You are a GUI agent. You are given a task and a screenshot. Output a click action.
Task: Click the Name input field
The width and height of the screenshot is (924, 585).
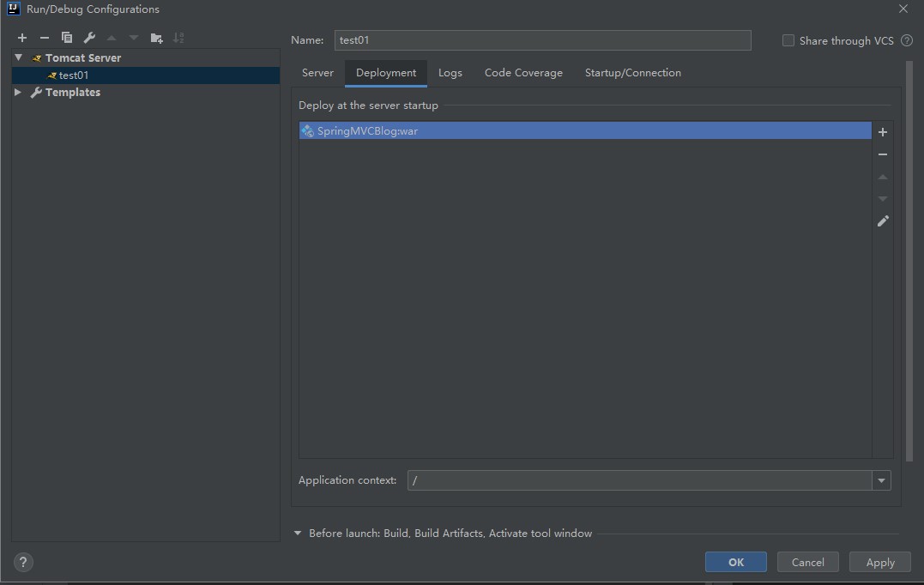click(542, 40)
